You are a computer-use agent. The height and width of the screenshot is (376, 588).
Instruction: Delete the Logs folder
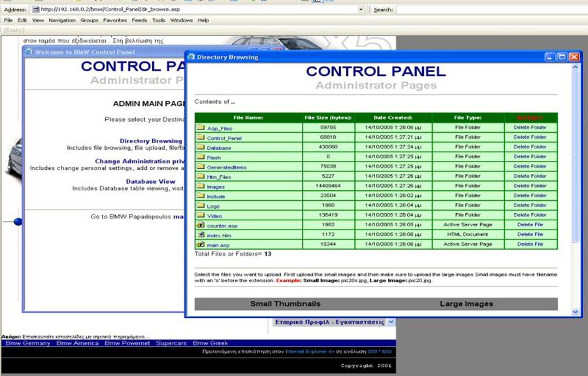pyautogui.click(x=530, y=205)
